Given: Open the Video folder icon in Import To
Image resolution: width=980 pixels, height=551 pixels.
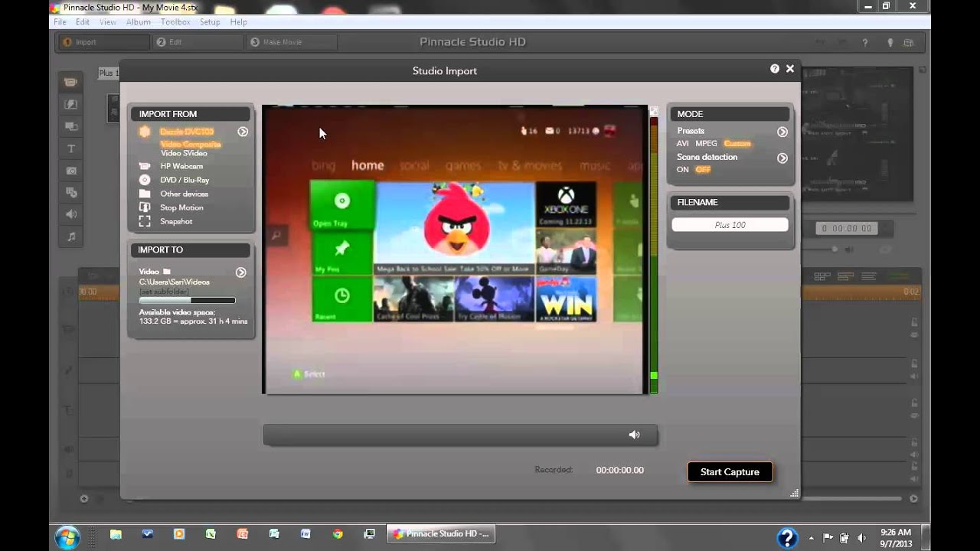Looking at the screenshot, I should click(x=167, y=272).
